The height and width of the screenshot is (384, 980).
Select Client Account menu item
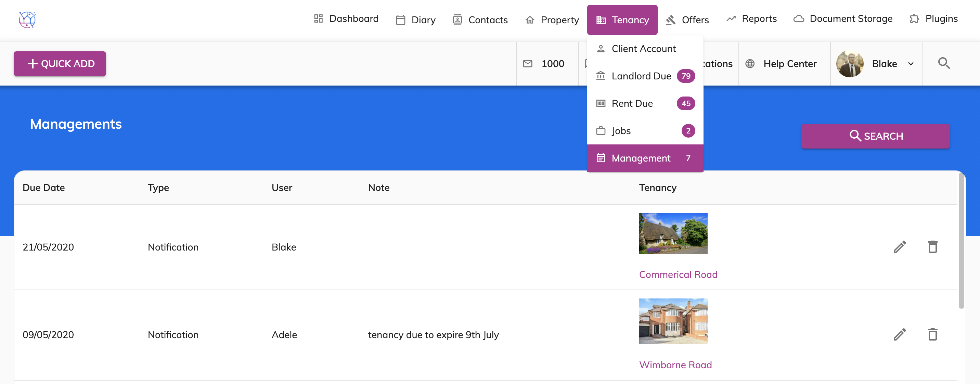(643, 49)
